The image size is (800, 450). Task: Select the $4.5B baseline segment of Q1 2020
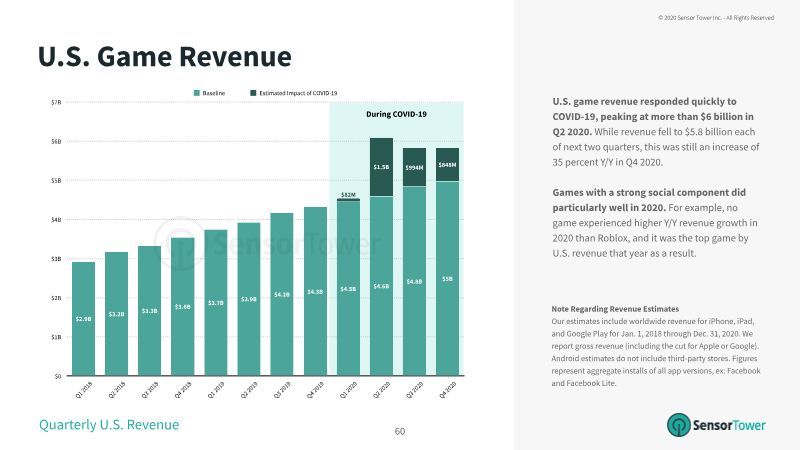click(x=348, y=289)
